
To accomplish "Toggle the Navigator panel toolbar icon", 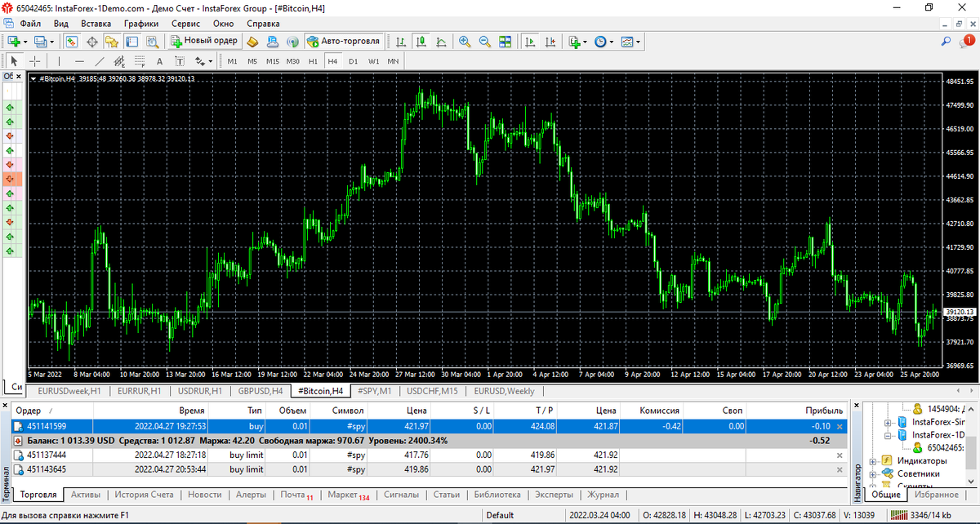I will (x=112, y=41).
